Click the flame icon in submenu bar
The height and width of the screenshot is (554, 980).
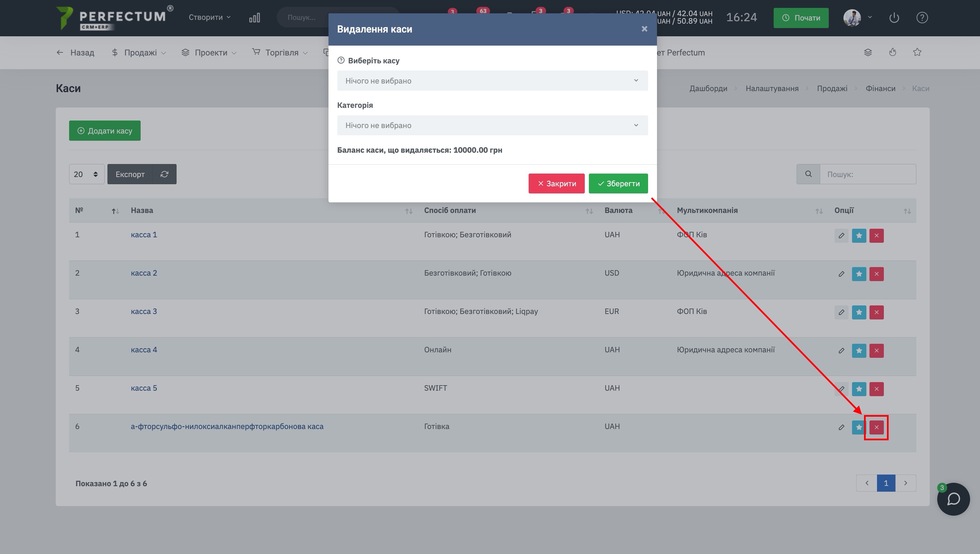click(892, 52)
